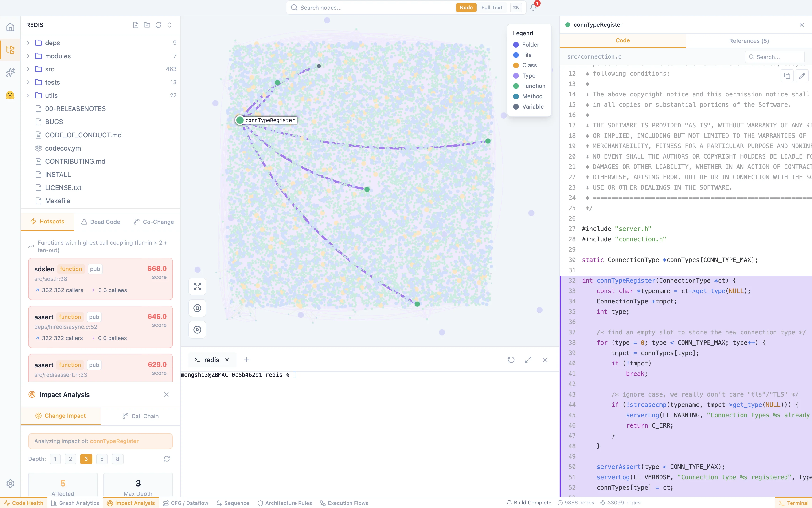Close the connTypeRegister detail panel
Screen dimensions: 812x508
pyautogui.click(x=802, y=25)
